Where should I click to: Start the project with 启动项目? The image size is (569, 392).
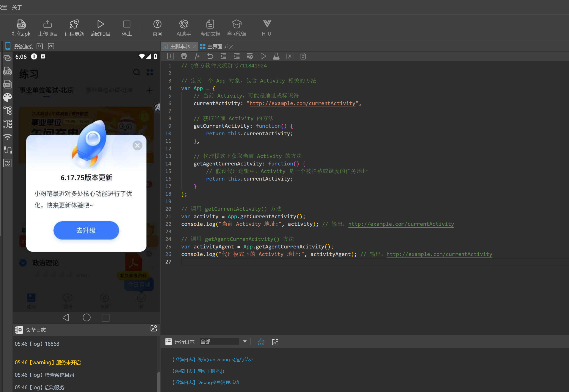click(x=100, y=28)
